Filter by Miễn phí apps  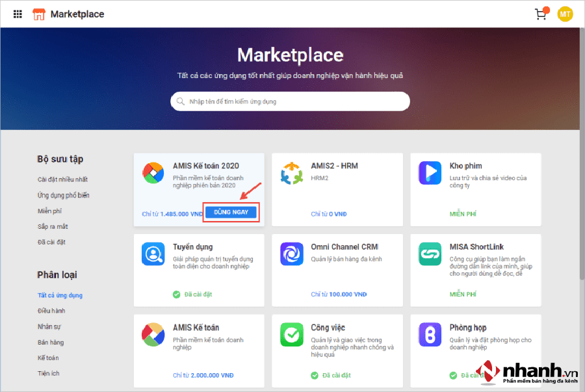click(x=49, y=211)
